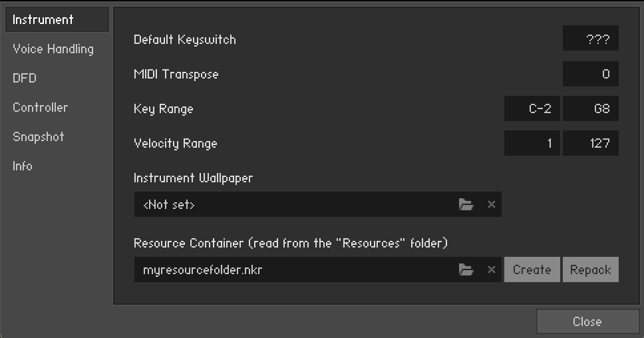This screenshot has width=644, height=338.
Task: Click the Repack button
Action: point(590,269)
